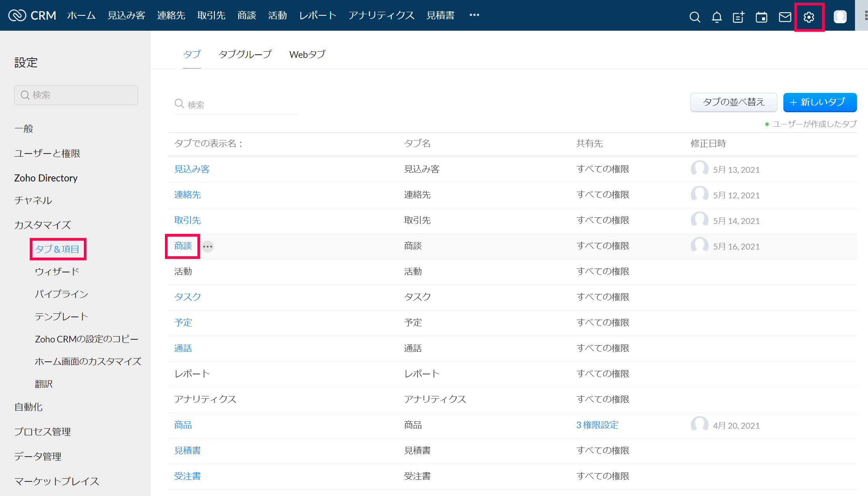Image resolution: width=868 pixels, height=496 pixels.
Task: Click the 新しいタブ button
Action: click(820, 102)
